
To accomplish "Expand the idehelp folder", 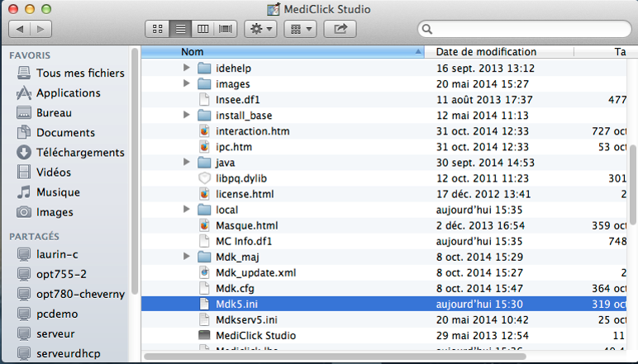I will pyautogui.click(x=187, y=69).
